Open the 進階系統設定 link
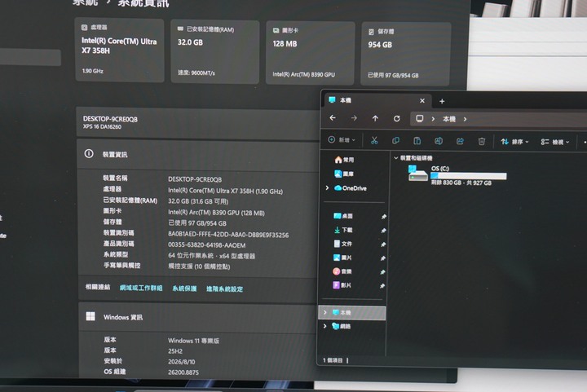 point(225,288)
